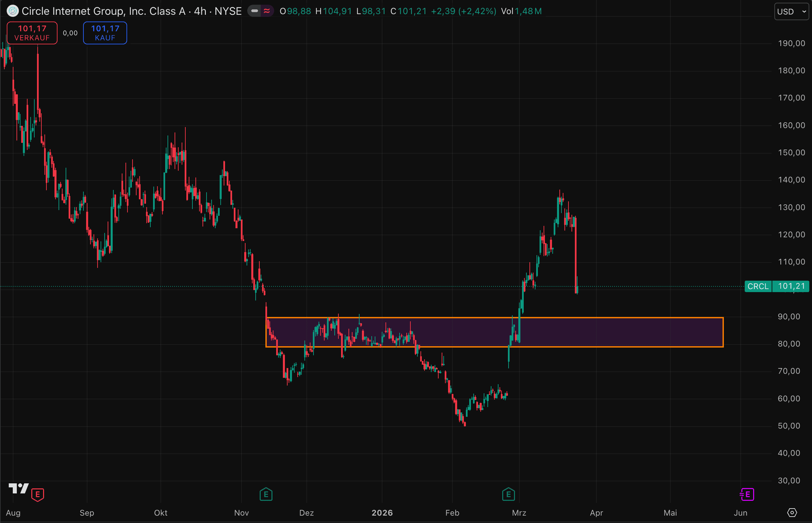Image resolution: width=812 pixels, height=523 pixels.
Task: Click the 2026 label on time axis
Action: coord(382,513)
